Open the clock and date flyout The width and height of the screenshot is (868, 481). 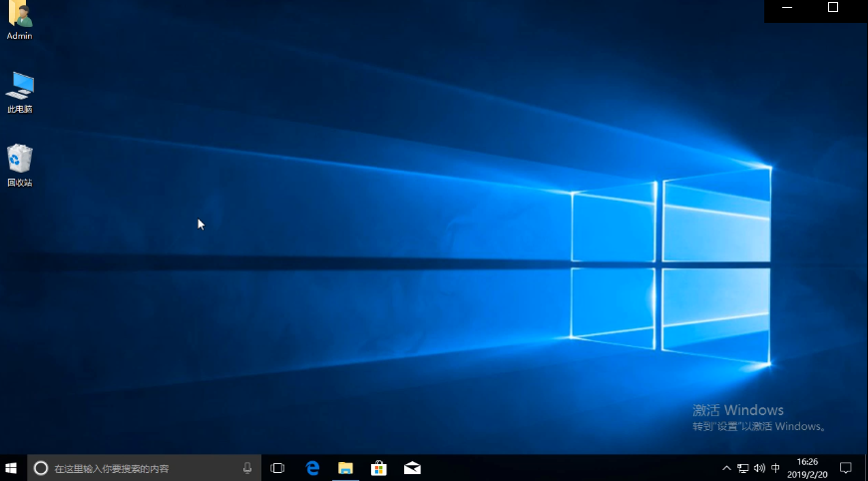807,468
